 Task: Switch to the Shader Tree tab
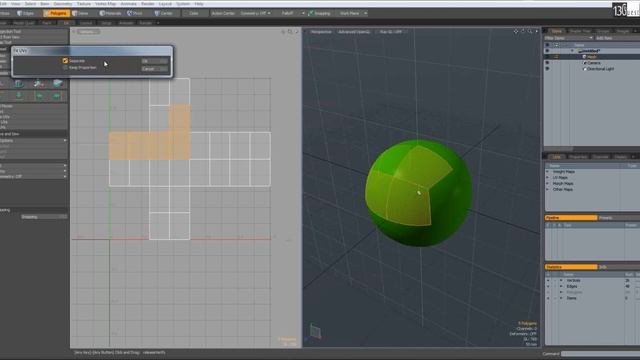[580, 31]
